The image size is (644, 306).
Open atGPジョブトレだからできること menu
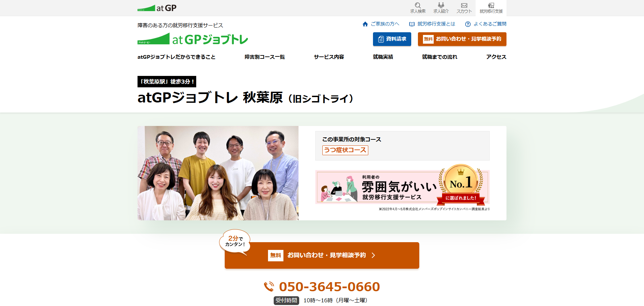tap(176, 57)
